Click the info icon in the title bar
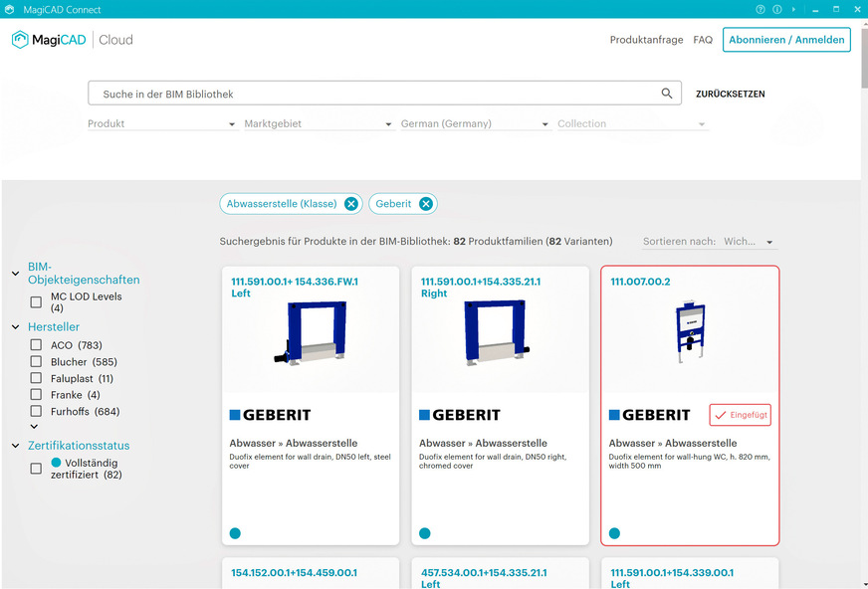The image size is (868, 589). (776, 9)
